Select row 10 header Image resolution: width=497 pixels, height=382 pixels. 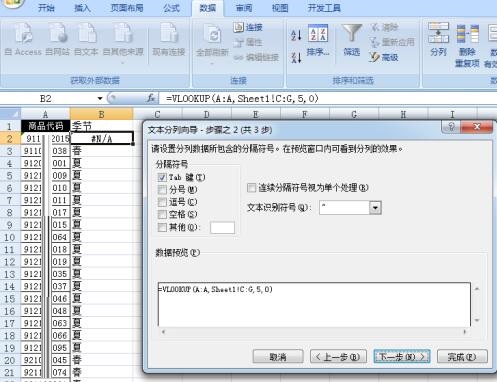10,237
